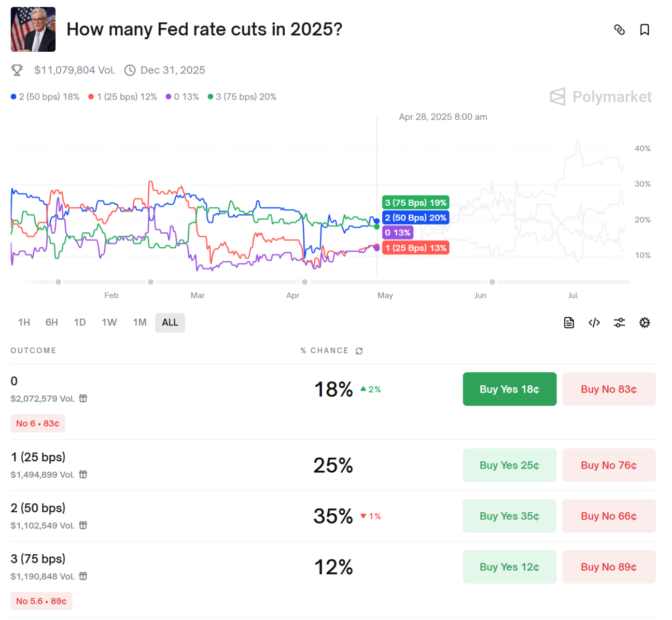Click the No 6 • 83¢ position tag
Screen dimensions: 672x620
[x=38, y=424]
